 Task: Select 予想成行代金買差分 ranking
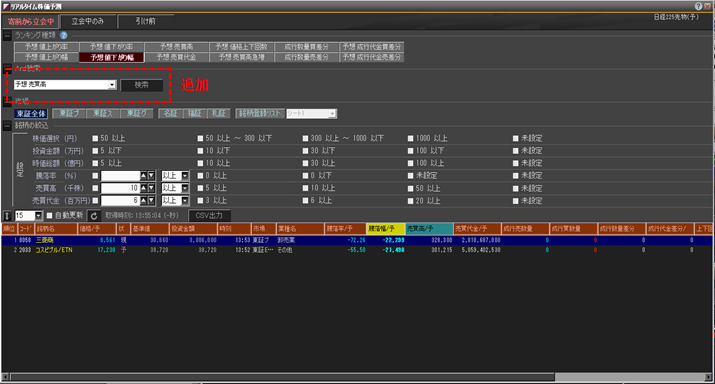click(372, 47)
